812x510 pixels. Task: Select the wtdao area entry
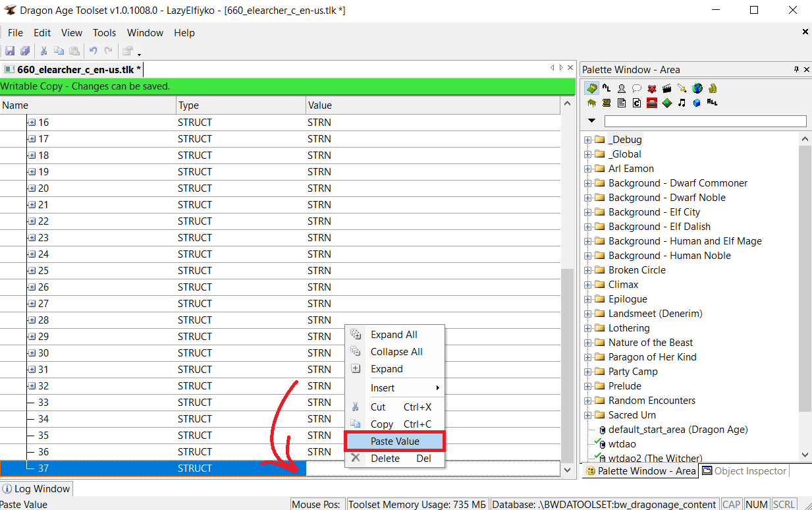click(x=622, y=444)
